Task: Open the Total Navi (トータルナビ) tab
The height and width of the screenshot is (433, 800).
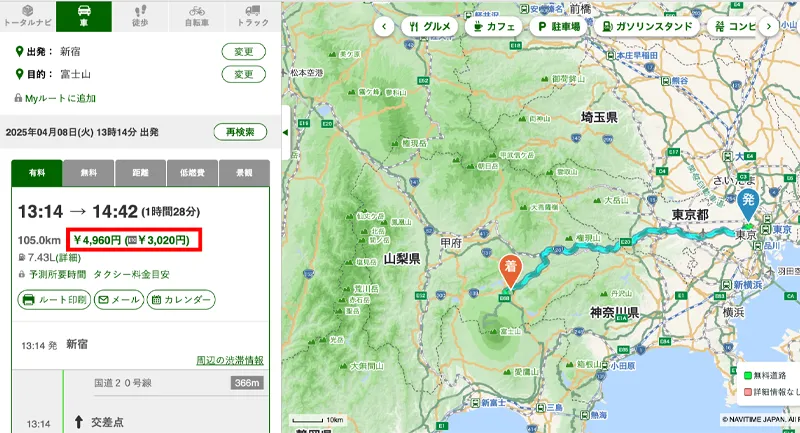Action: (x=28, y=16)
